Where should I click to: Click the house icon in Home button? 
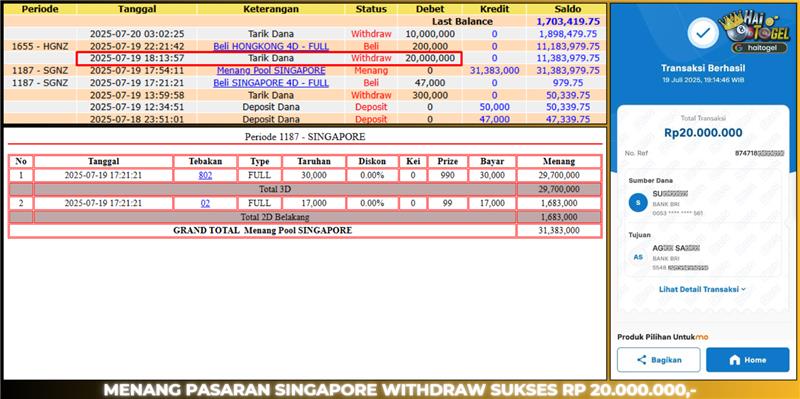(x=734, y=360)
